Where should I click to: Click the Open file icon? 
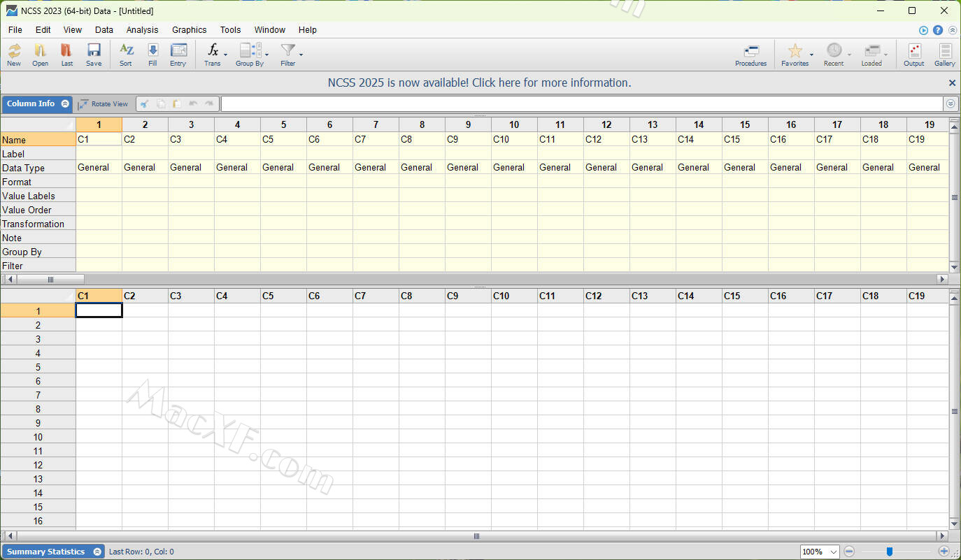41,54
